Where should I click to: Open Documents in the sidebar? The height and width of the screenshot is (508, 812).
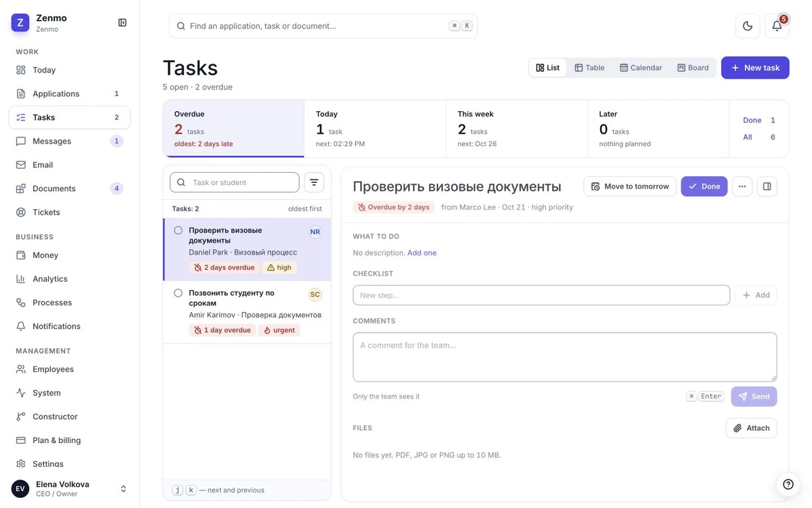(69, 188)
